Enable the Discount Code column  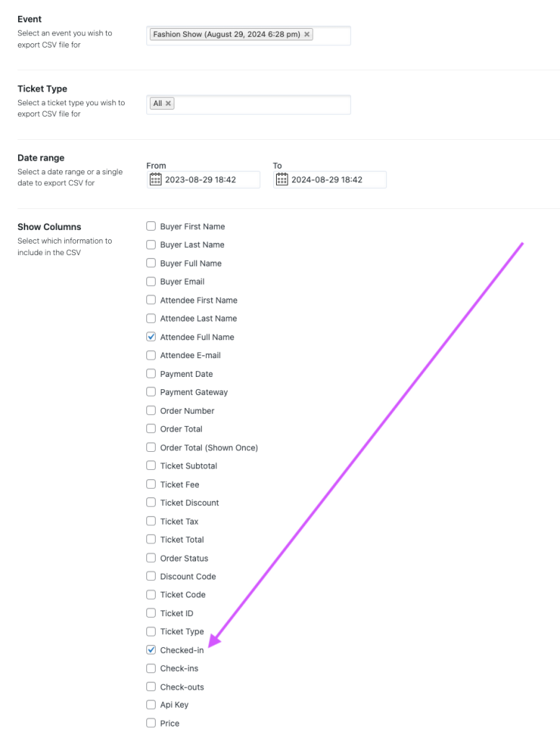[151, 577]
